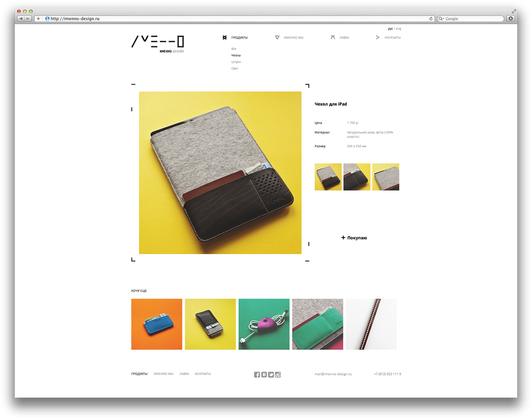Click the Чехол для iPad product title
The height and width of the screenshot is (419, 532).
(x=331, y=104)
